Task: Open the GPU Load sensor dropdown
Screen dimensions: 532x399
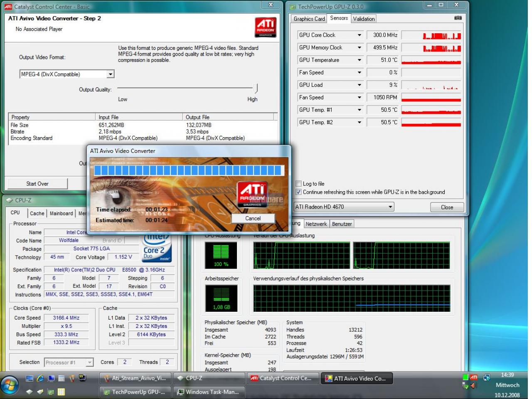Action: point(360,85)
